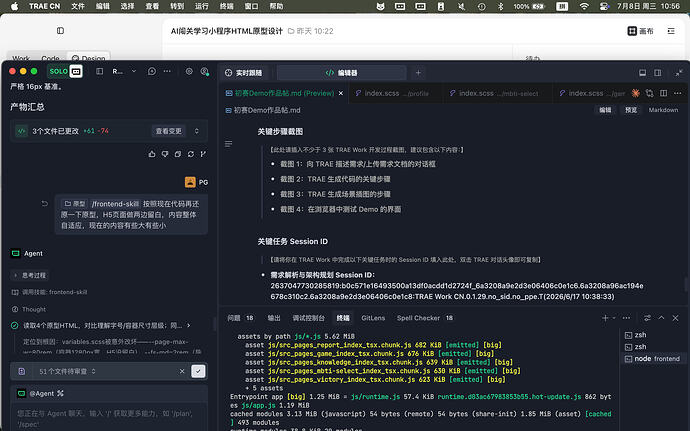Switch to the 实时跟随 tab
690x431 pixels.
(x=244, y=73)
